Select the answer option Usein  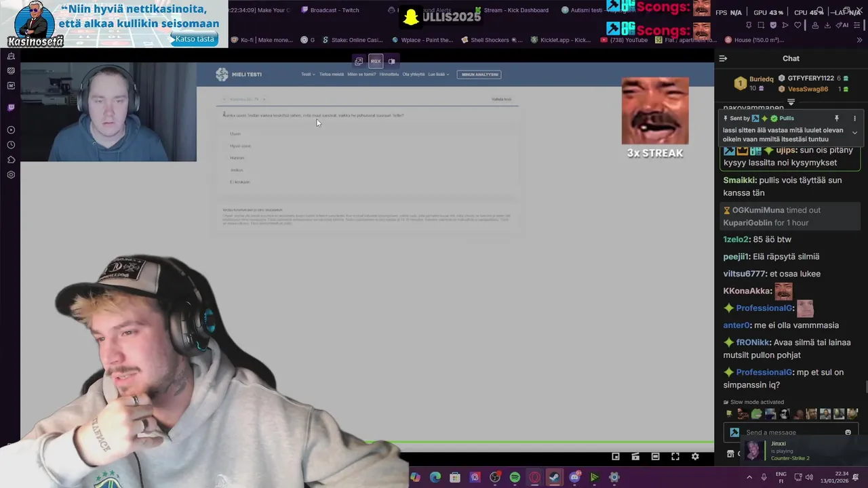point(235,134)
